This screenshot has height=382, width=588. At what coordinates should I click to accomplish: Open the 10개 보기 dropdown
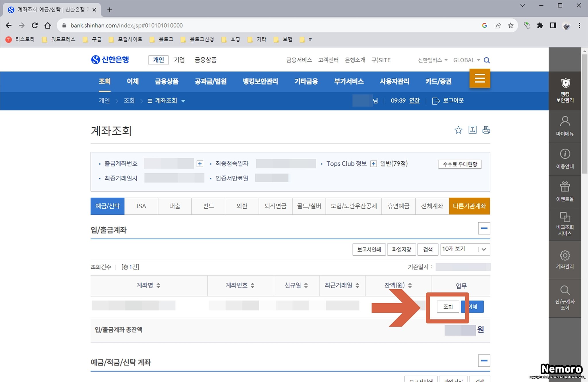coord(465,249)
